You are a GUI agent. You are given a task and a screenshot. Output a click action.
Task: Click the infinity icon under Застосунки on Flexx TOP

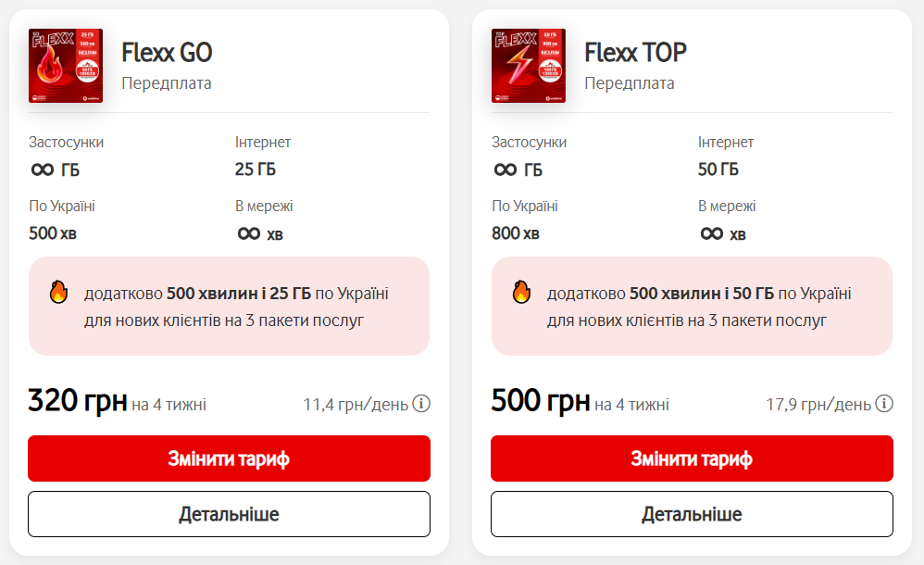tap(504, 168)
